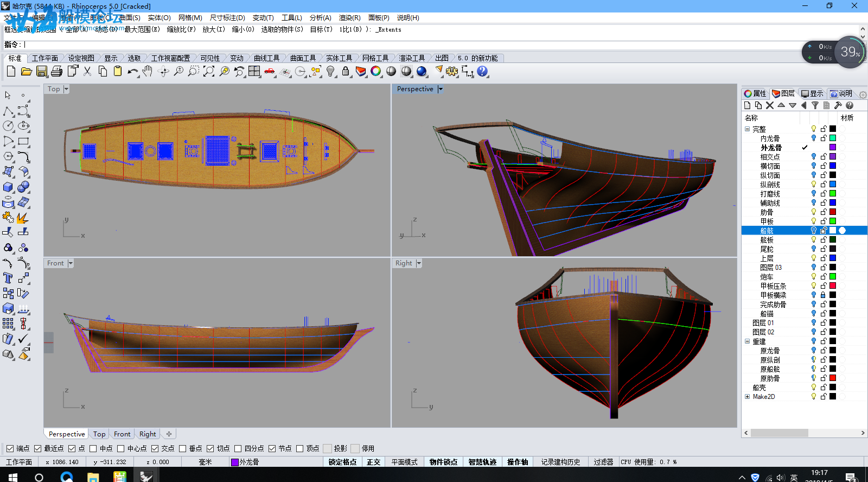
Task: Open a file with the folder icon
Action: [x=26, y=71]
